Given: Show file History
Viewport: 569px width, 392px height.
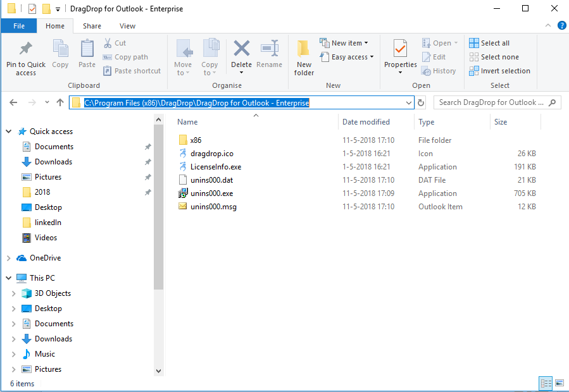Looking at the screenshot, I should click(439, 71).
